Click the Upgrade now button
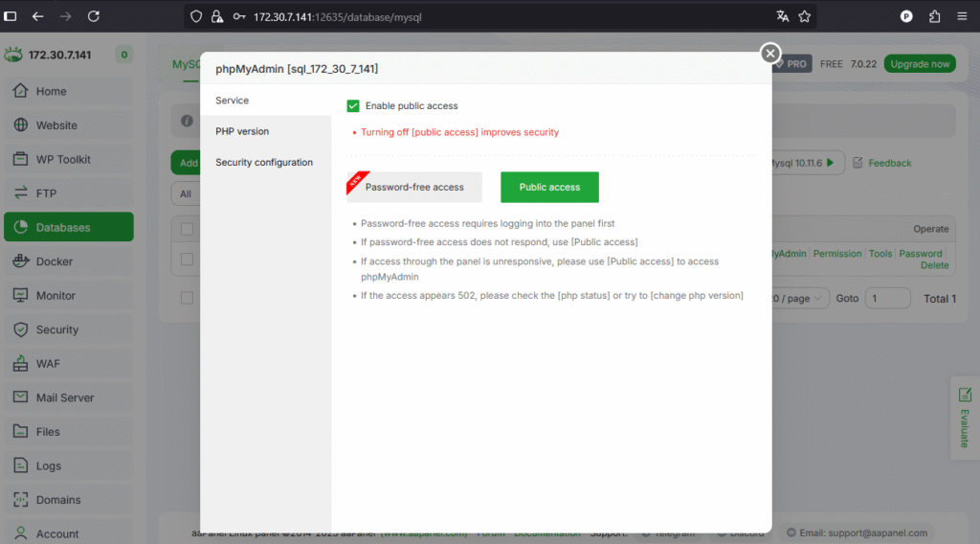 (920, 64)
